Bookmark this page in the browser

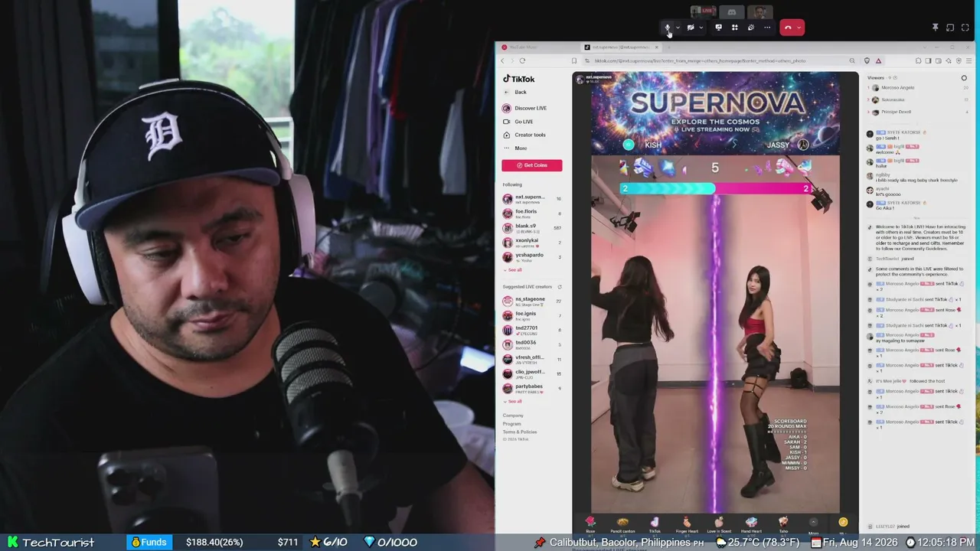coord(573,60)
